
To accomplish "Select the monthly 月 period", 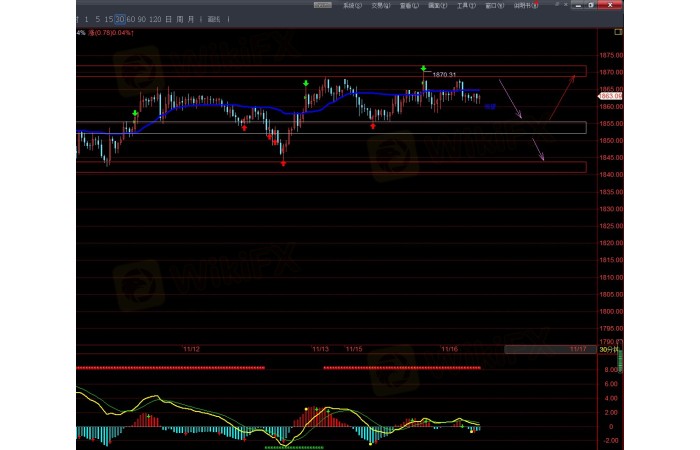I will [190, 19].
